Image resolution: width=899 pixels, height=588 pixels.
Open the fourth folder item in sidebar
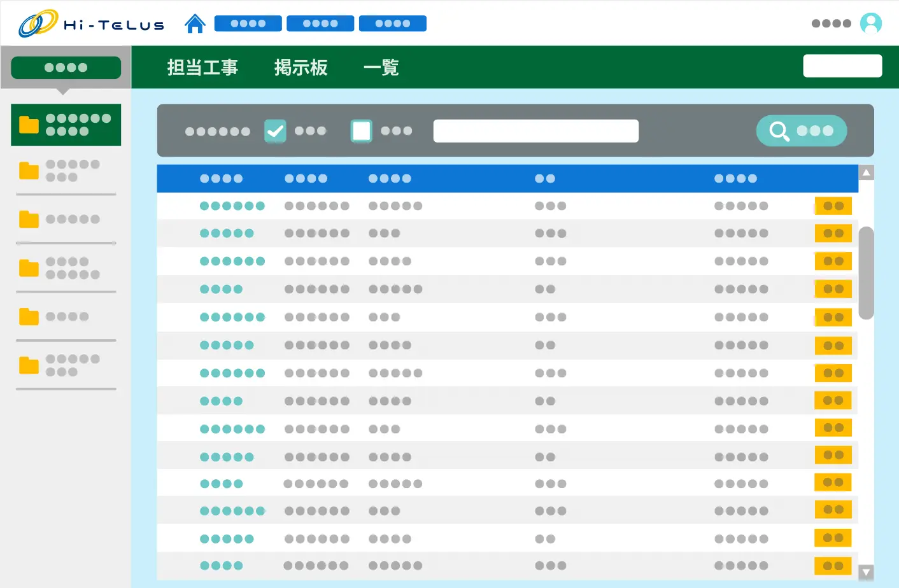coord(66,268)
